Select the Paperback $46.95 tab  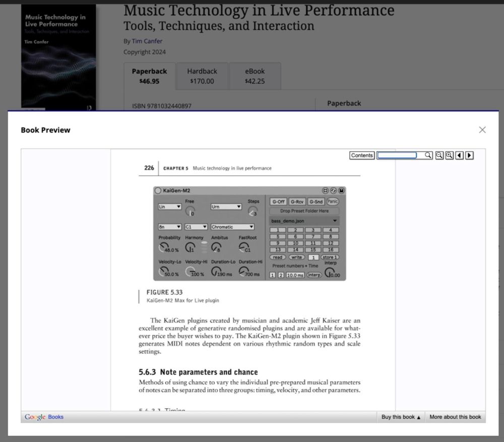[150, 76]
